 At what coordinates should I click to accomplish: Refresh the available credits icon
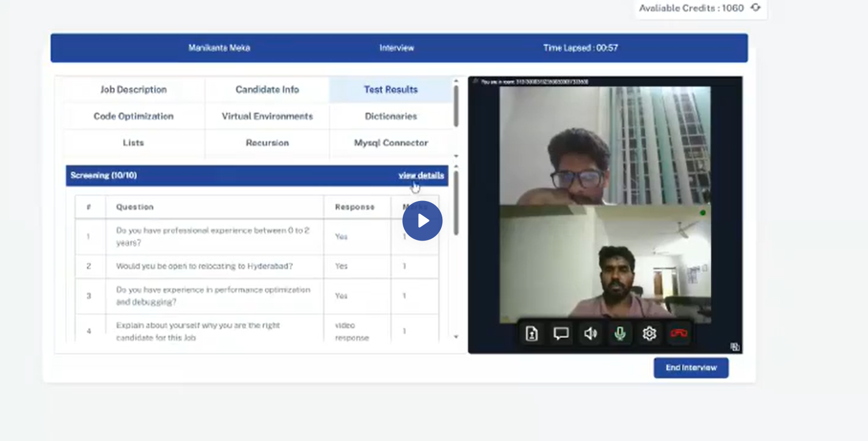(x=755, y=7)
